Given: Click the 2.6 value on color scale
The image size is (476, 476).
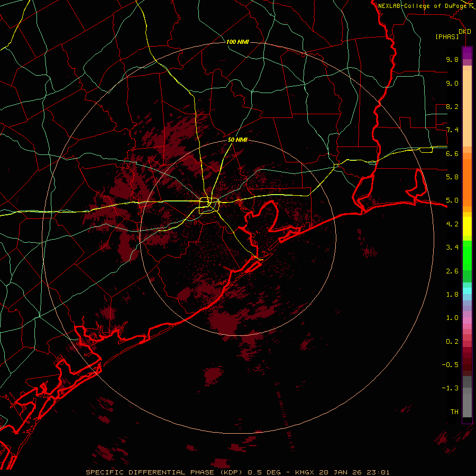Looking at the screenshot, I should 452,271.
